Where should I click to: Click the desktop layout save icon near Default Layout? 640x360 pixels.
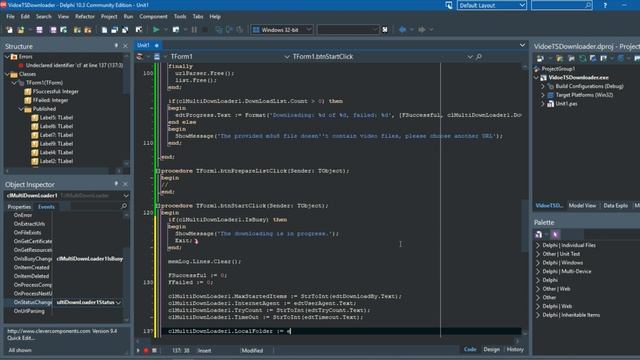coord(449,5)
